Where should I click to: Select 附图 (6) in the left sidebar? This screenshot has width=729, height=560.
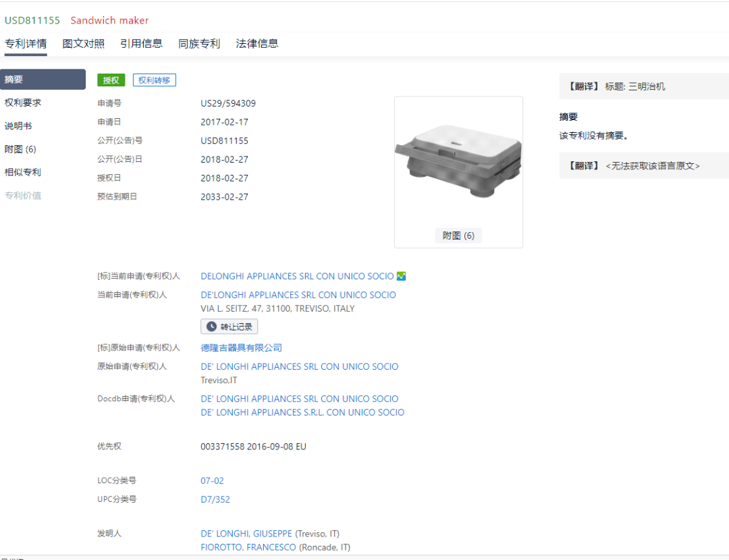(x=20, y=149)
